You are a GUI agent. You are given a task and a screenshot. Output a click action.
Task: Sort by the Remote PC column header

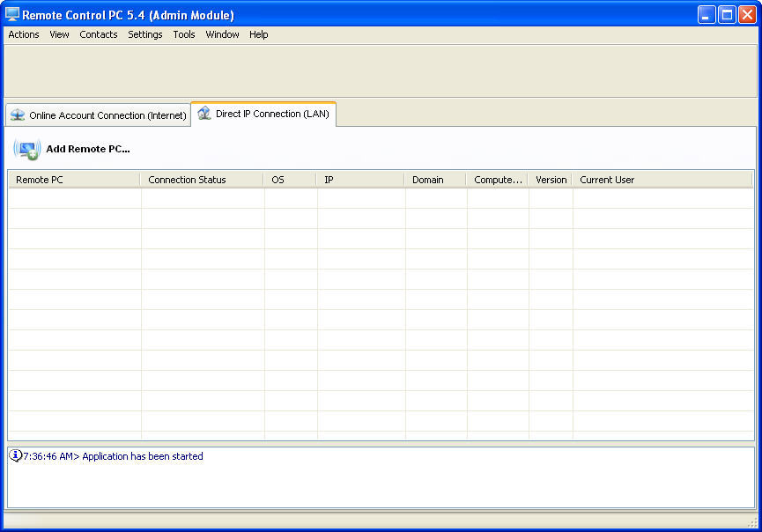[73, 179]
